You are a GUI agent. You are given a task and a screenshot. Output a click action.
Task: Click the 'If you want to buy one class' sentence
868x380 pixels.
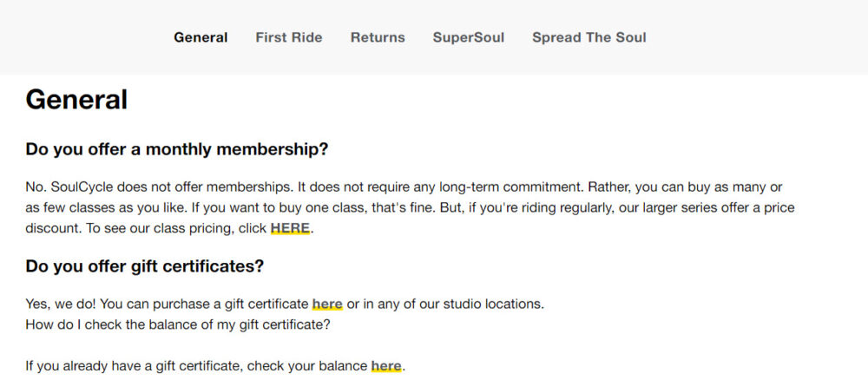pyautogui.click(x=311, y=208)
